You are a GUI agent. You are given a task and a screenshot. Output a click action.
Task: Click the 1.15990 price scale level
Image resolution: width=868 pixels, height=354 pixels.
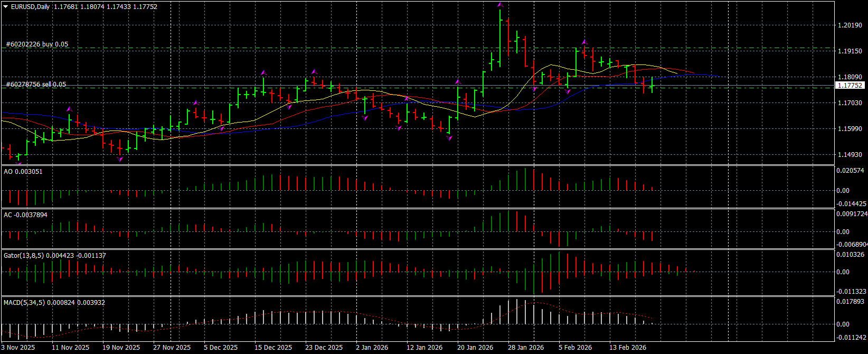click(850, 129)
